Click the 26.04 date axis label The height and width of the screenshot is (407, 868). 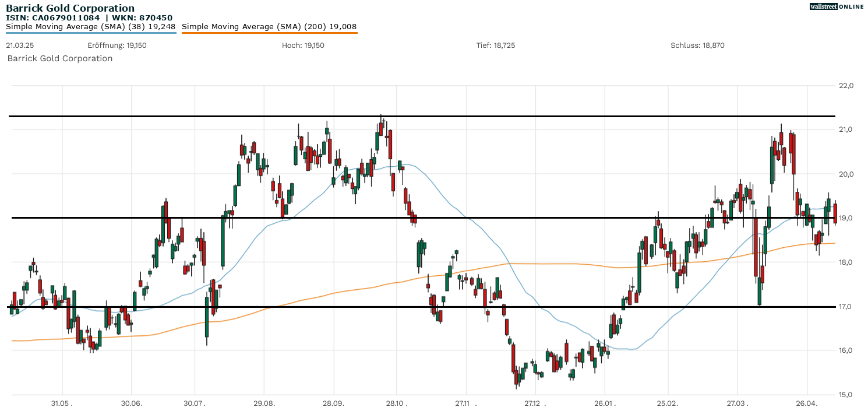coord(807,402)
